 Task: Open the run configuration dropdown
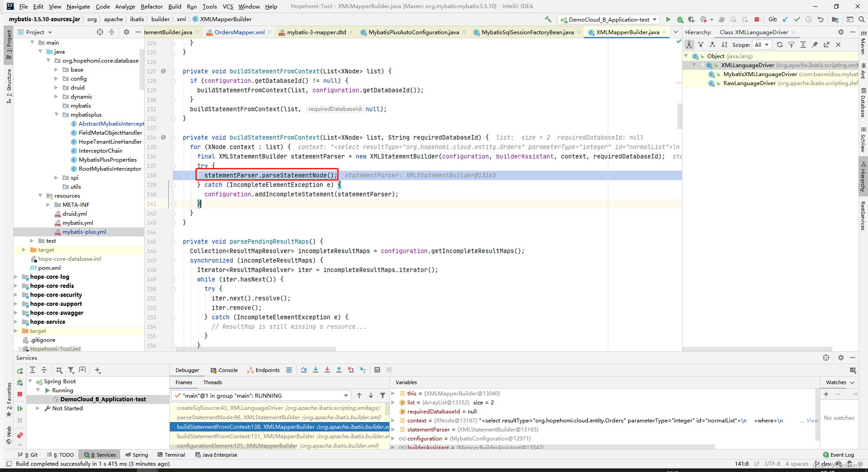tap(609, 19)
